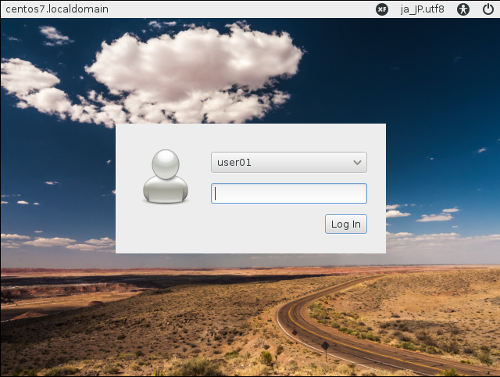This screenshot has height=377, width=500.
Task: Click the text cursor inside password box
Action: (216, 193)
